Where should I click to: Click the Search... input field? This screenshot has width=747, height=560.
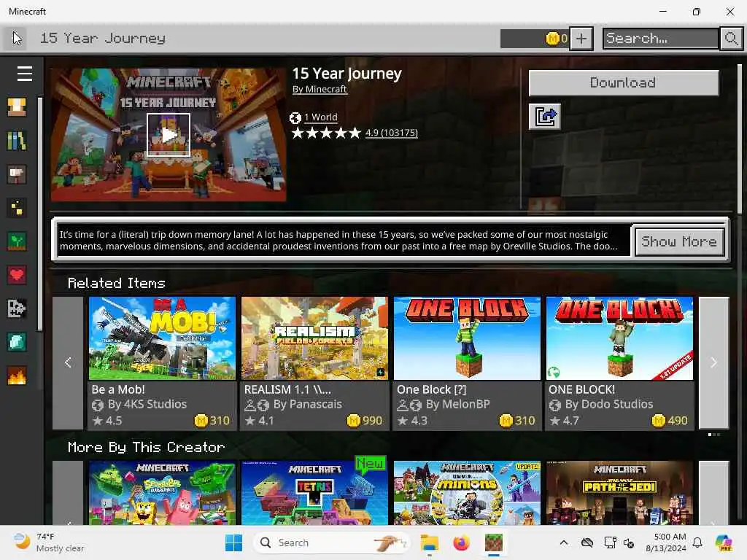661,38
